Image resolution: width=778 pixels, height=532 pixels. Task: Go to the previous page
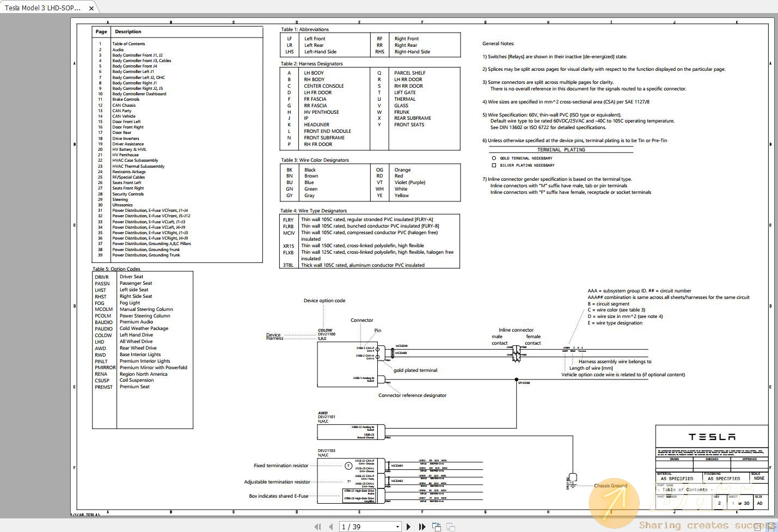(x=331, y=527)
